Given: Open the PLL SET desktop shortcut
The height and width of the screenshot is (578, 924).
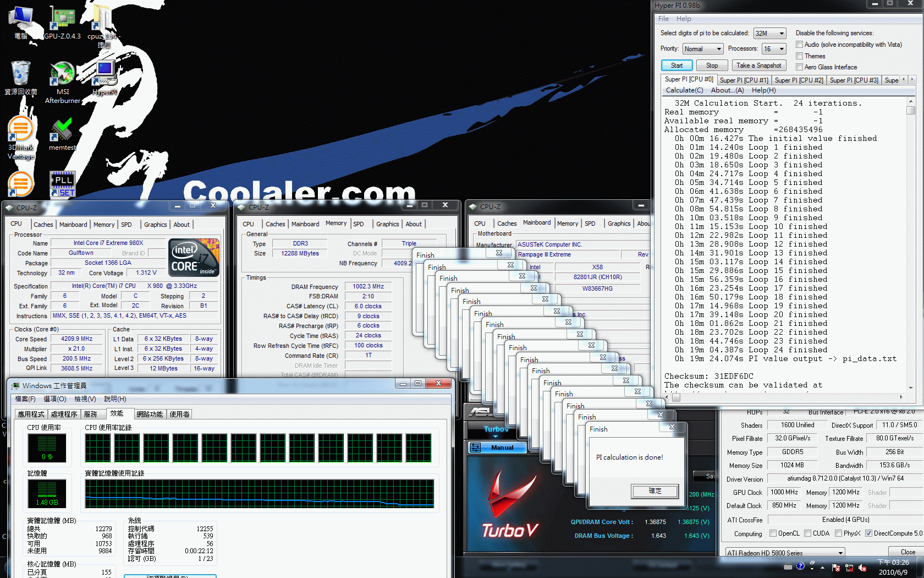Looking at the screenshot, I should coord(62,184).
